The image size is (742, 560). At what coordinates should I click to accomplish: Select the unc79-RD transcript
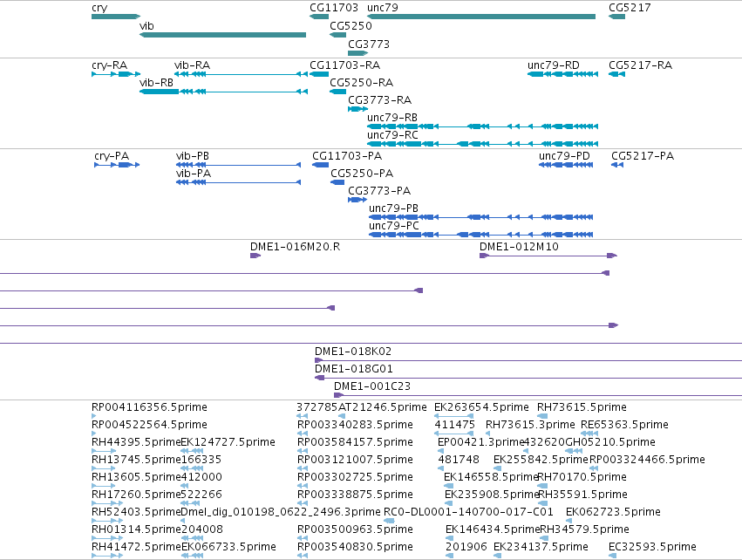[x=562, y=74]
